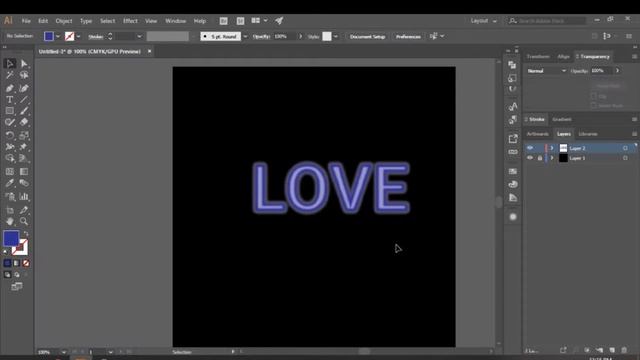640x360 pixels.
Task: Open the stroke color dropdown arrow
Action: 78,36
